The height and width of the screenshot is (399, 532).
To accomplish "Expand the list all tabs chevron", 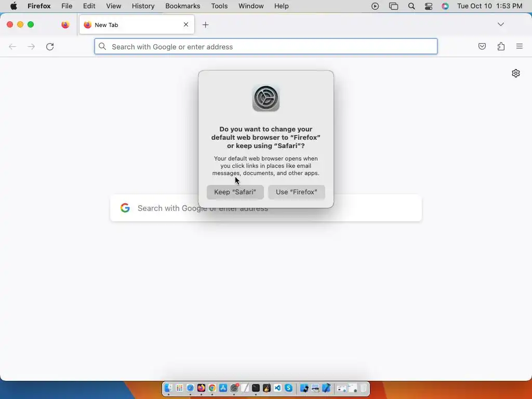I will click(501, 24).
